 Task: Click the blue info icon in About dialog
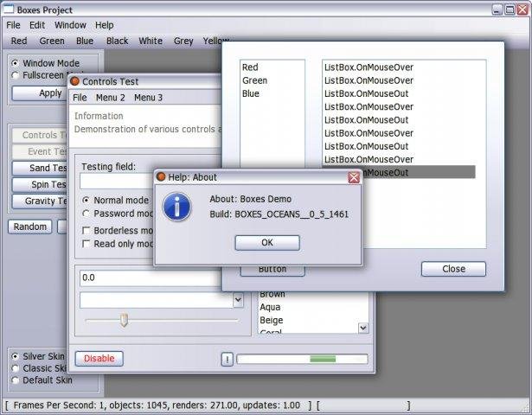point(176,207)
